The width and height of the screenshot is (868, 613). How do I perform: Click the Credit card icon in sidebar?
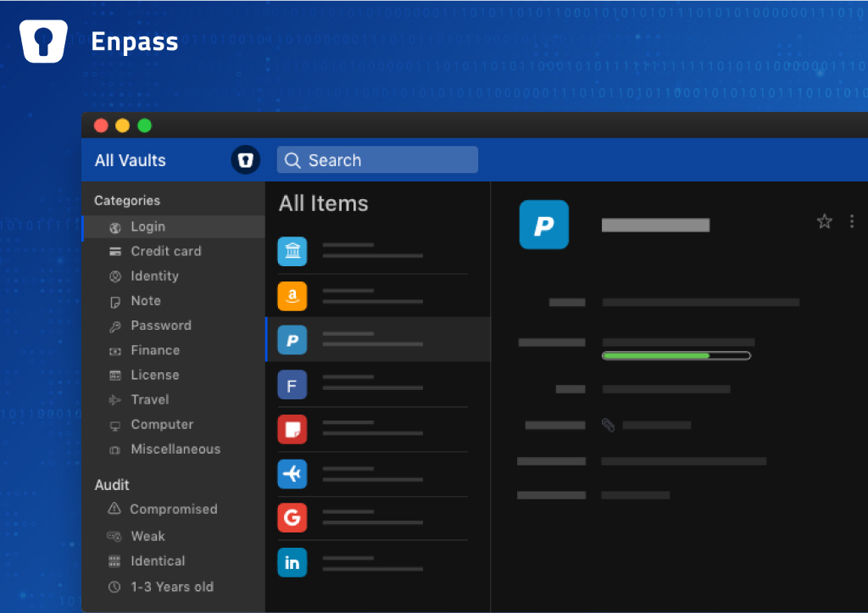click(x=115, y=252)
